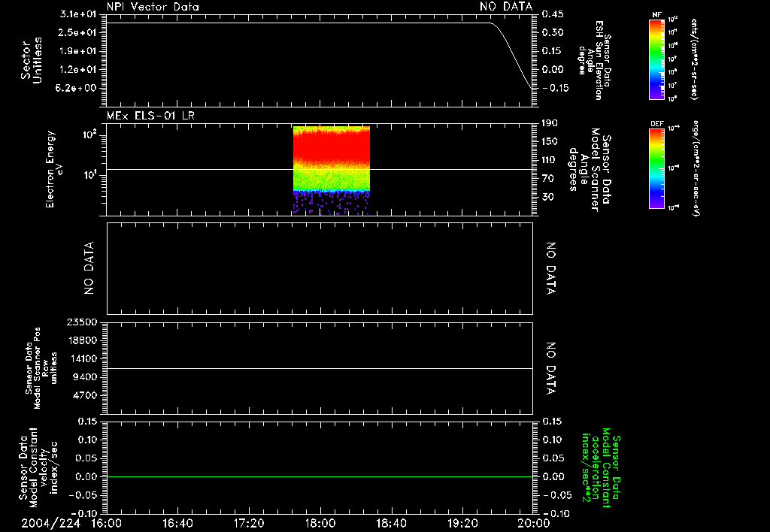This screenshot has height=532, width=770.
Task: Click NO DATA text beside NPI Vector Data title
Action: pyautogui.click(x=506, y=7)
